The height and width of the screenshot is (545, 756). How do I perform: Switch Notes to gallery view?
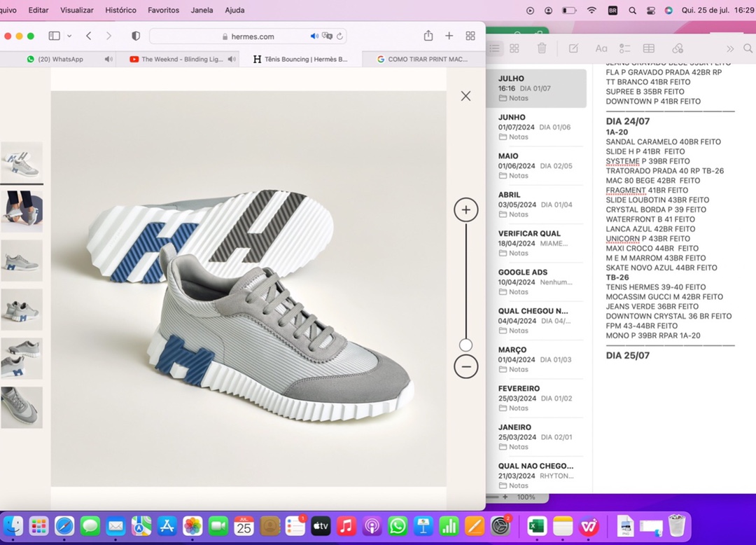[514, 48]
